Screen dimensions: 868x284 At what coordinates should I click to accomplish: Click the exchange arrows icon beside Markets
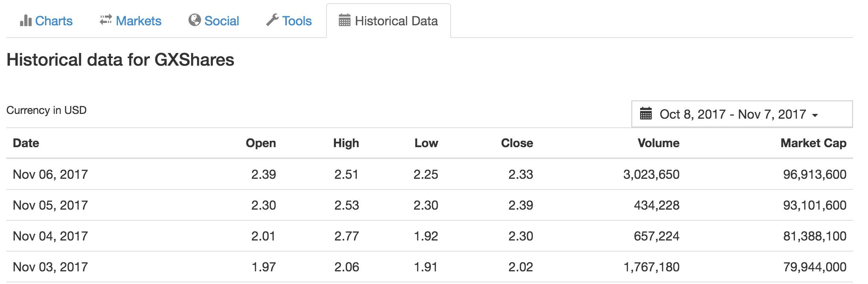coord(106,19)
